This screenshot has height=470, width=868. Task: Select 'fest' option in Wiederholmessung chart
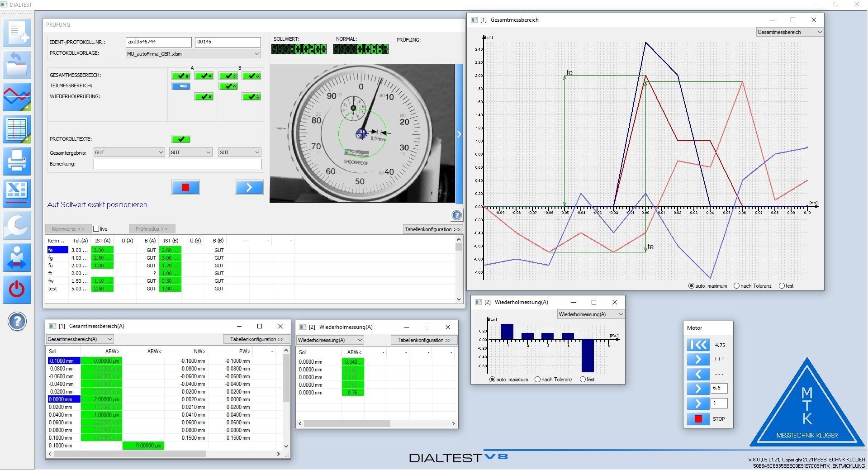(x=583, y=380)
